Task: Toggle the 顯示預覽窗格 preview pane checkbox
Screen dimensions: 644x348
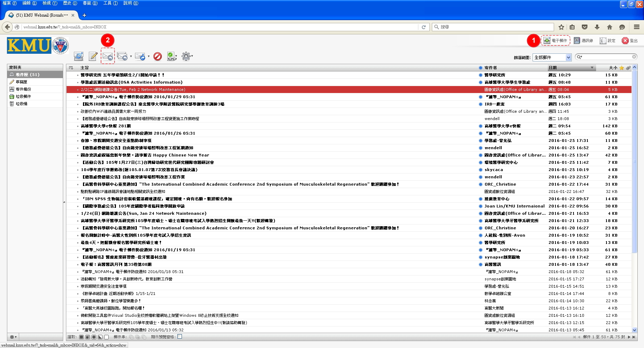Action: [x=179, y=337]
